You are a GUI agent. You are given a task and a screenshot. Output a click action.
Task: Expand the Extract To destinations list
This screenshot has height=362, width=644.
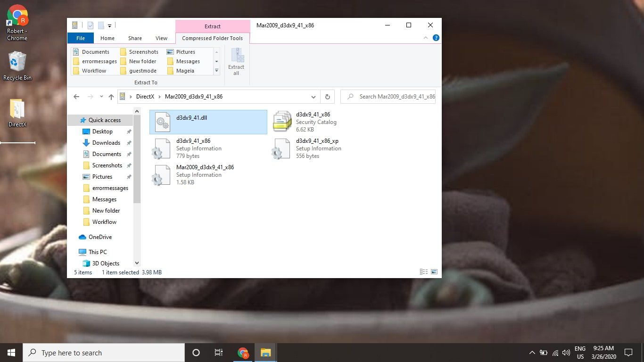click(x=217, y=71)
